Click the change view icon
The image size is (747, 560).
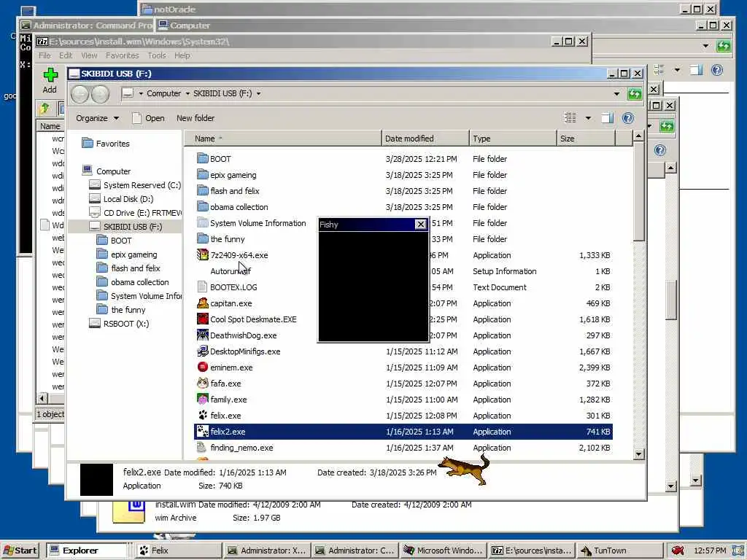click(570, 118)
